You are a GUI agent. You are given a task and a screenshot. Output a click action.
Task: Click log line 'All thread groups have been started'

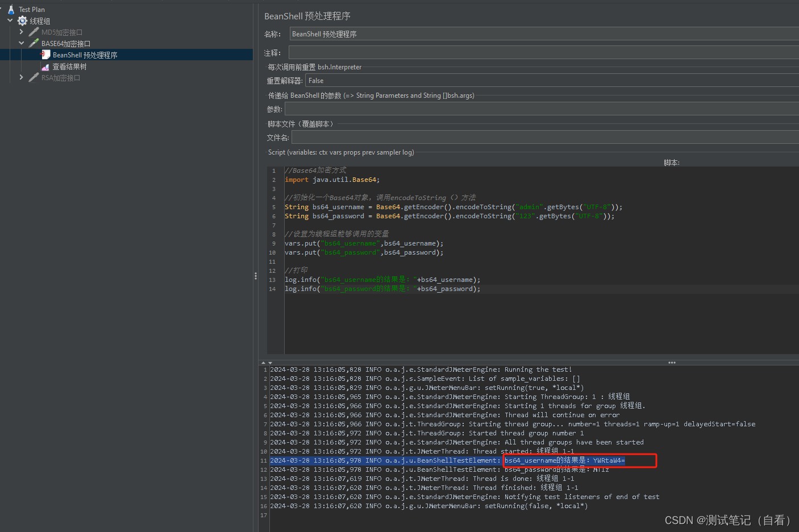[457, 442]
